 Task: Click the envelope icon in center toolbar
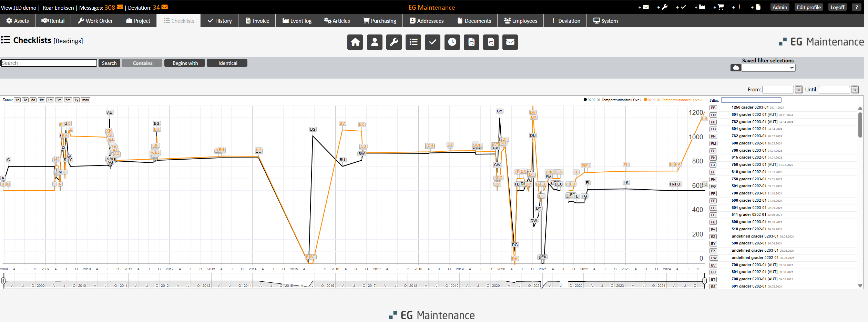coord(510,42)
